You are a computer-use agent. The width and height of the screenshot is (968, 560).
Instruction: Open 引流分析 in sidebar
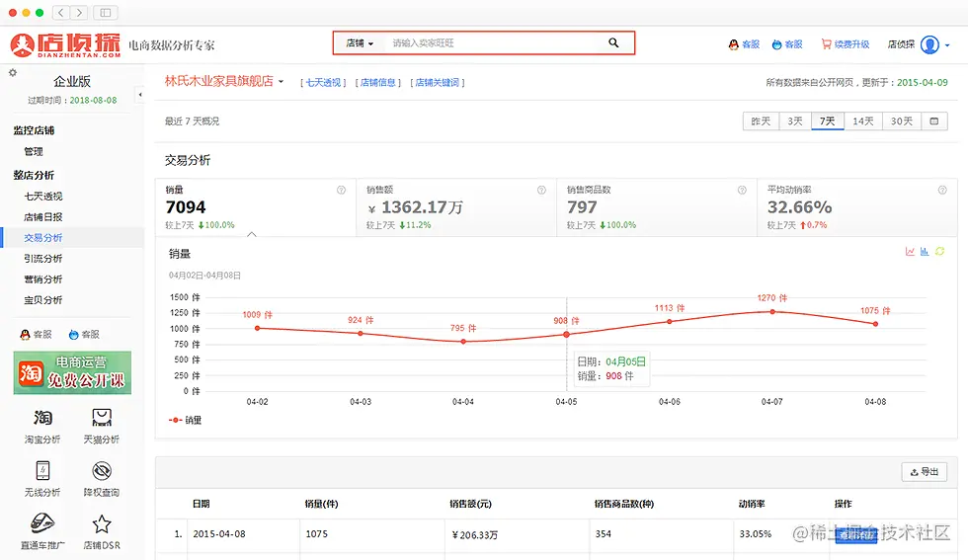click(x=43, y=258)
